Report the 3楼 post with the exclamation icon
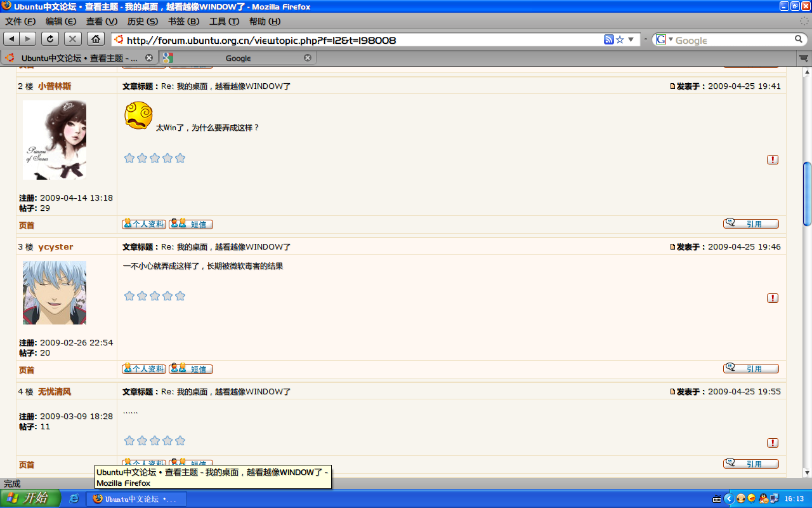Viewport: 812px width, 508px height. point(773,298)
